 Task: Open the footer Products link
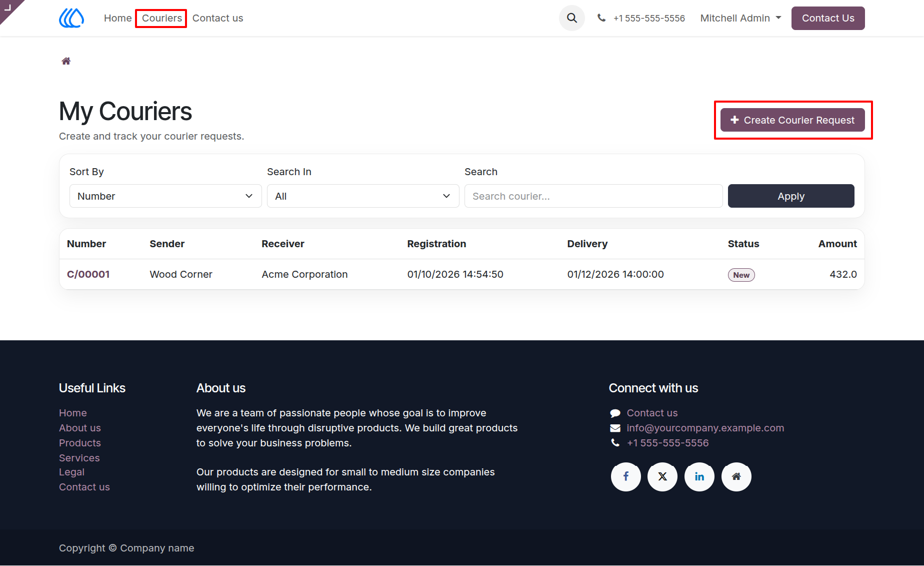[80, 443]
